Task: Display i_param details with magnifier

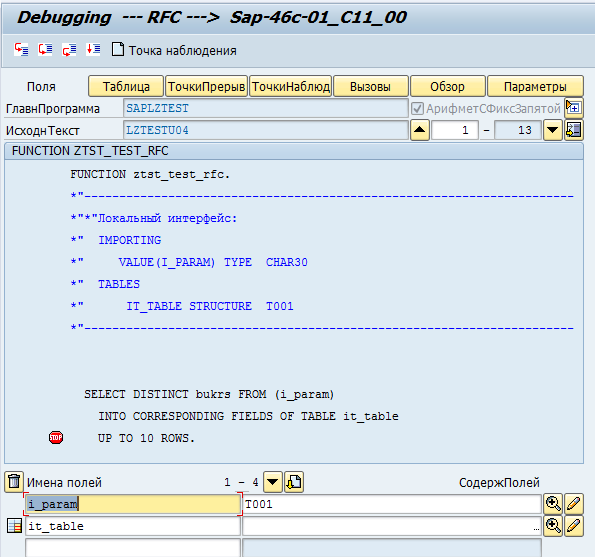Action: coord(553,504)
